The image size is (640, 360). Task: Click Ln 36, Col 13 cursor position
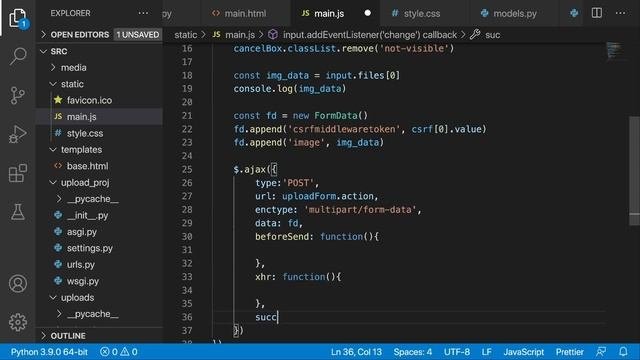pos(356,352)
